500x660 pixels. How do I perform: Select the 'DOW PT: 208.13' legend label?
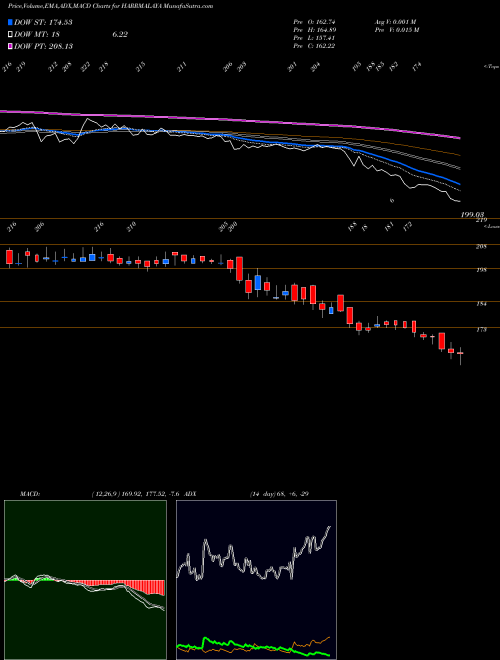pyautogui.click(x=43, y=46)
